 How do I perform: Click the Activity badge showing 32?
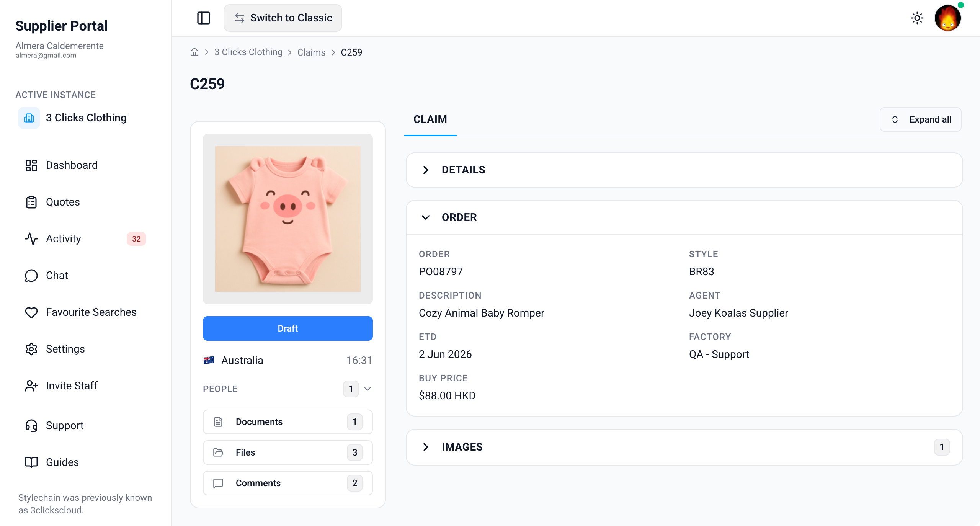click(136, 239)
